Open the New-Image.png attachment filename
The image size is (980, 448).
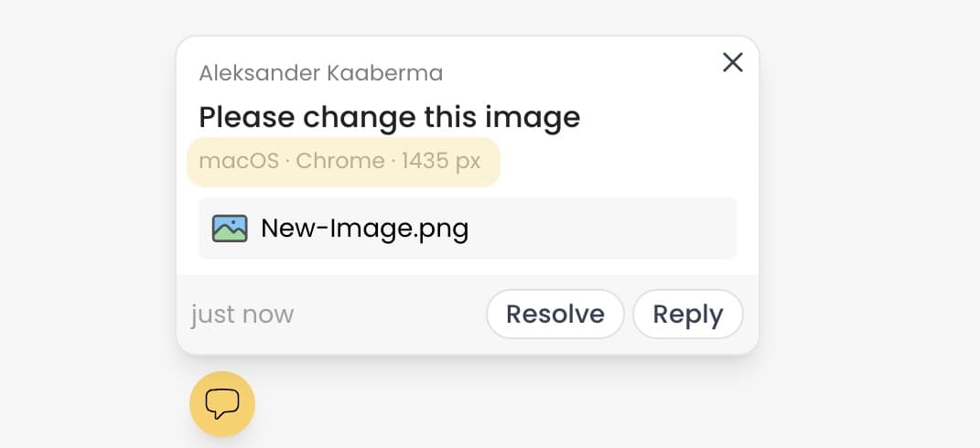tap(364, 228)
